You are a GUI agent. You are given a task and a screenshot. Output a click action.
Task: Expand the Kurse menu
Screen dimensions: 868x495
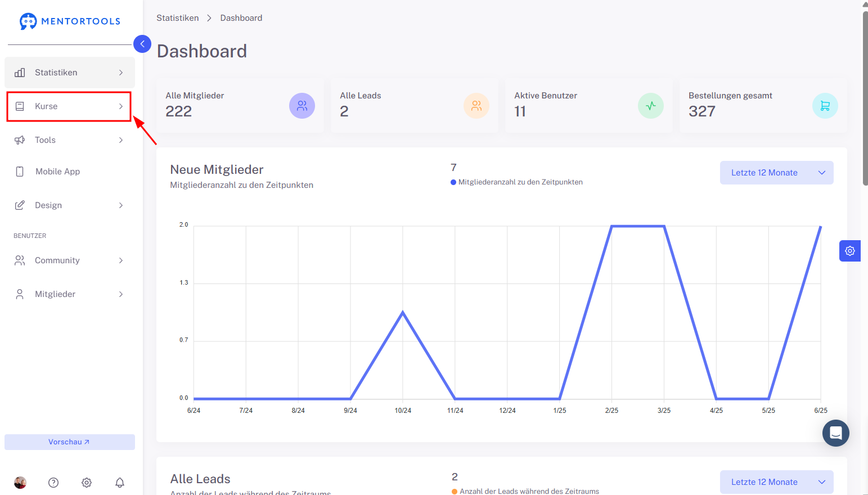point(69,106)
